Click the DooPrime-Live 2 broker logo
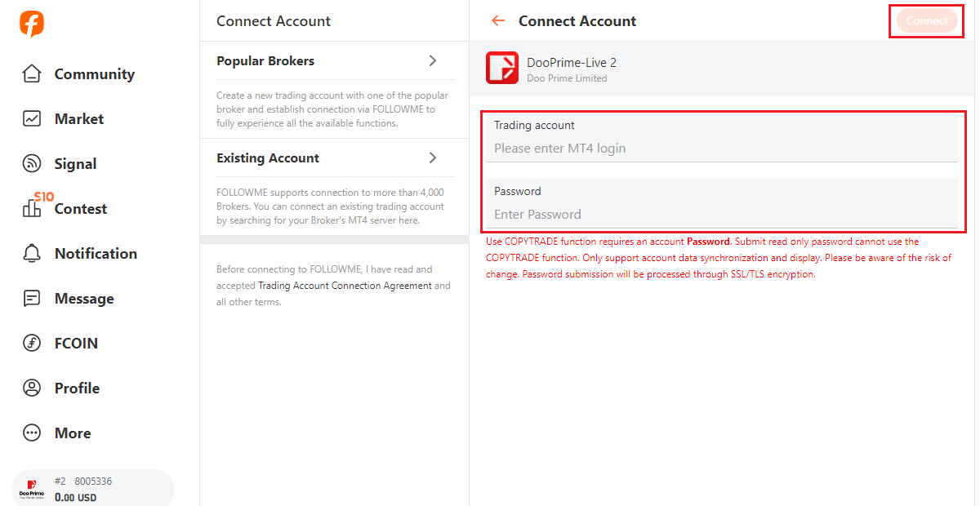 click(x=502, y=69)
